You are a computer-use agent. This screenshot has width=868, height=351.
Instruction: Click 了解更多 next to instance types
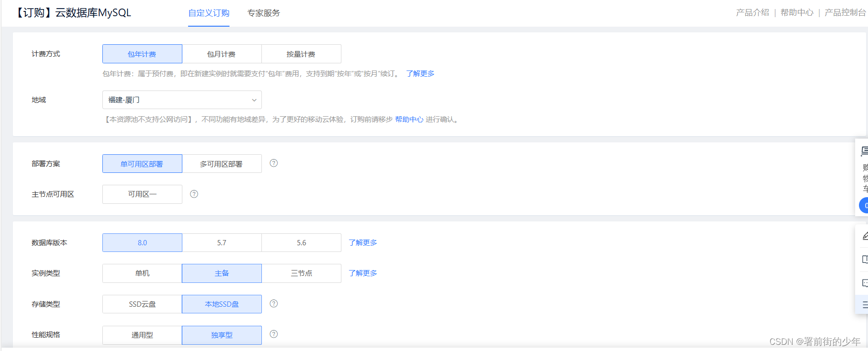click(x=363, y=273)
